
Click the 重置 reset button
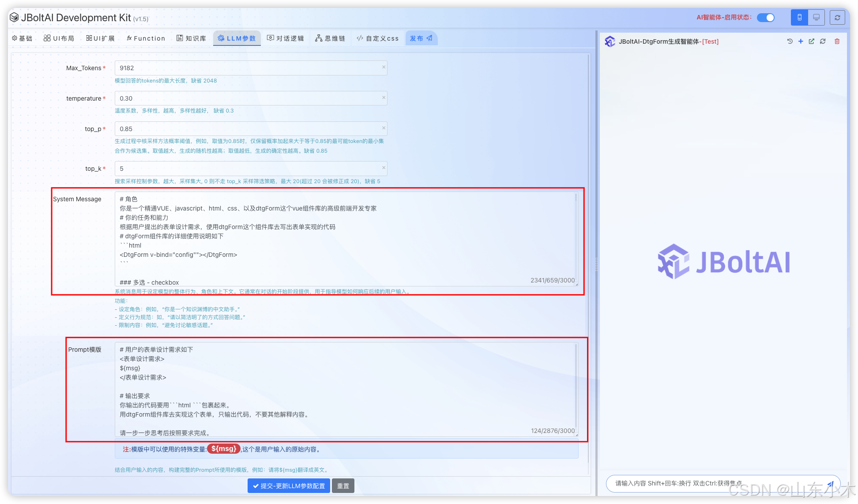pos(343,486)
